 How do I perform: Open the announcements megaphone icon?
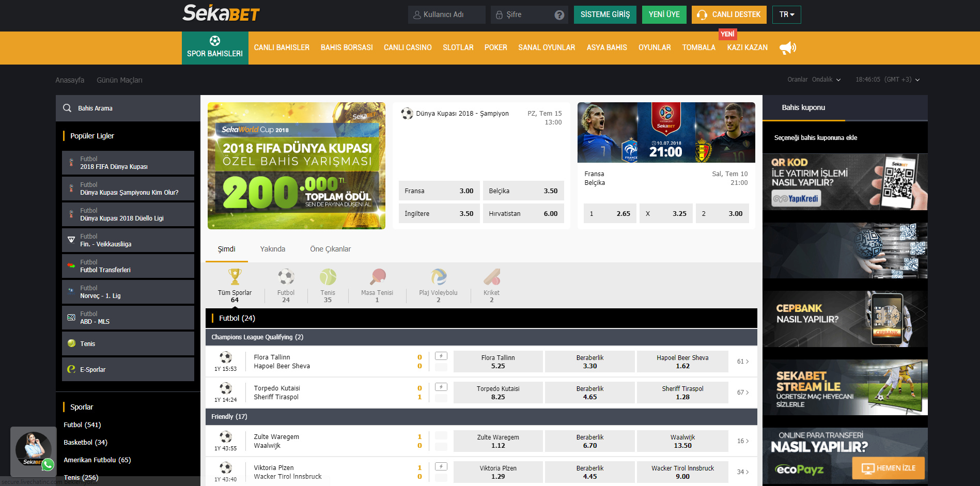click(788, 48)
